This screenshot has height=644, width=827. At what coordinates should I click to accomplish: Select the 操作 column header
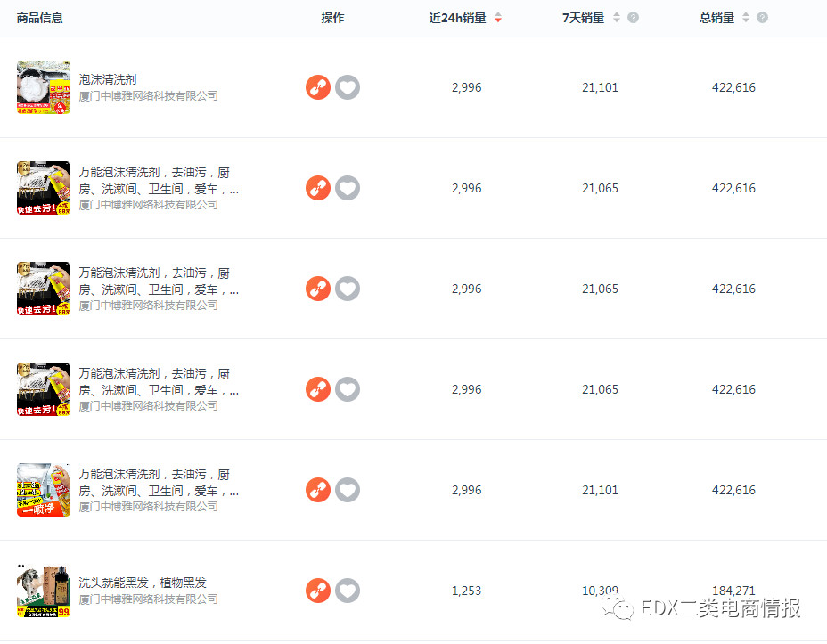click(332, 18)
